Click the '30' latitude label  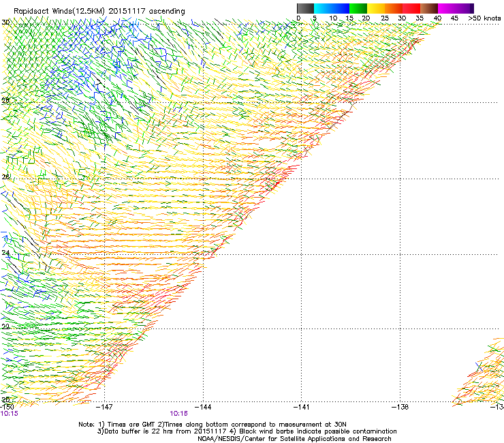click(x=5, y=22)
